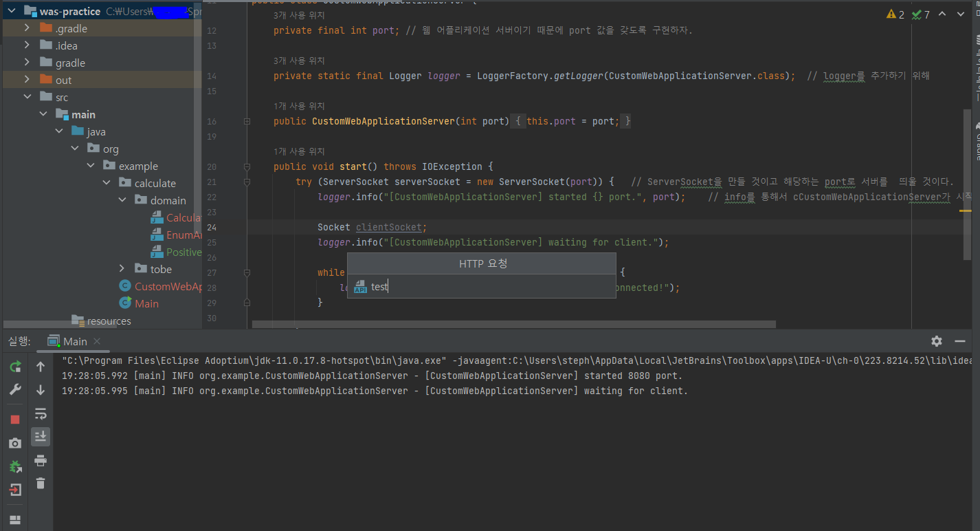This screenshot has height=531, width=980.
Task: Expand the out folder
Action: click(27, 80)
